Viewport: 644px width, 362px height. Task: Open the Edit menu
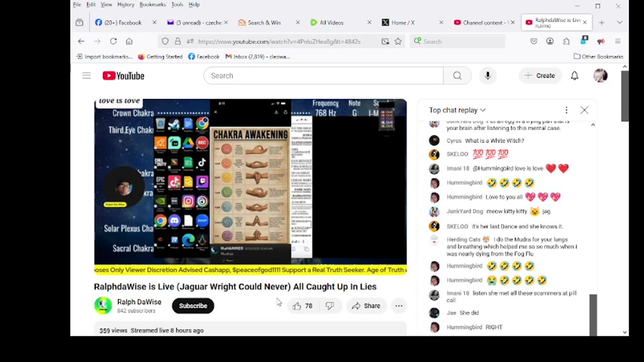tap(91, 5)
